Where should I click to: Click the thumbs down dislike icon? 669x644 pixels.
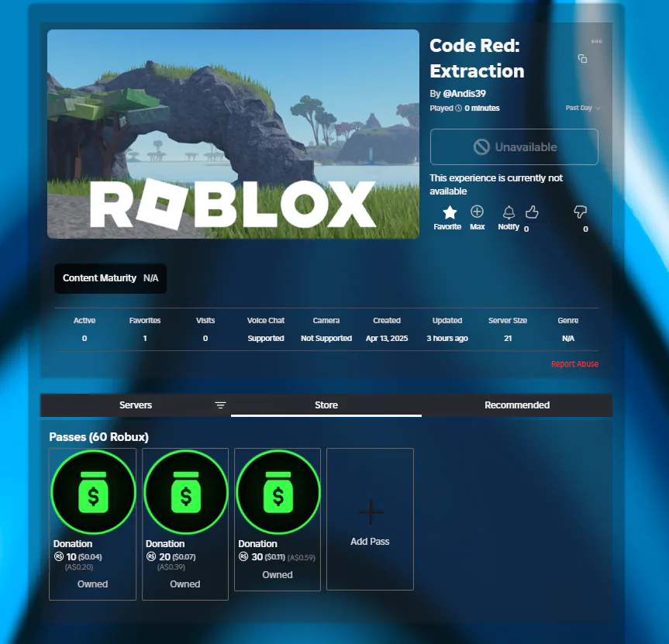(x=581, y=212)
